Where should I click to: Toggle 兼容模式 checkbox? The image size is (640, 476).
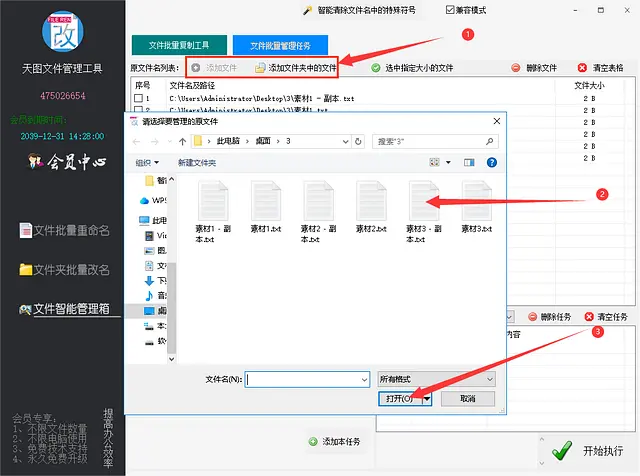[466, 10]
